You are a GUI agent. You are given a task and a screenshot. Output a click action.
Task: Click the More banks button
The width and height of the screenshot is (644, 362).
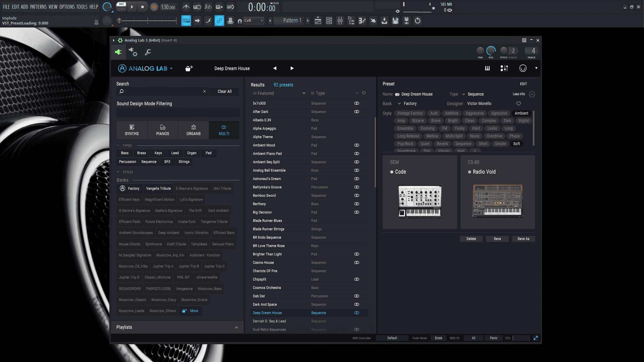tap(190, 311)
